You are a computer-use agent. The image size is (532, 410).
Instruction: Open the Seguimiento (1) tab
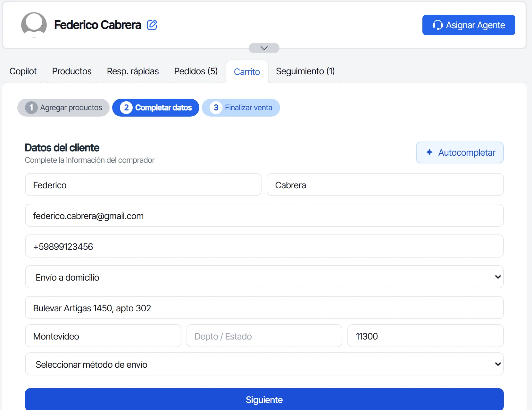pyautogui.click(x=305, y=71)
